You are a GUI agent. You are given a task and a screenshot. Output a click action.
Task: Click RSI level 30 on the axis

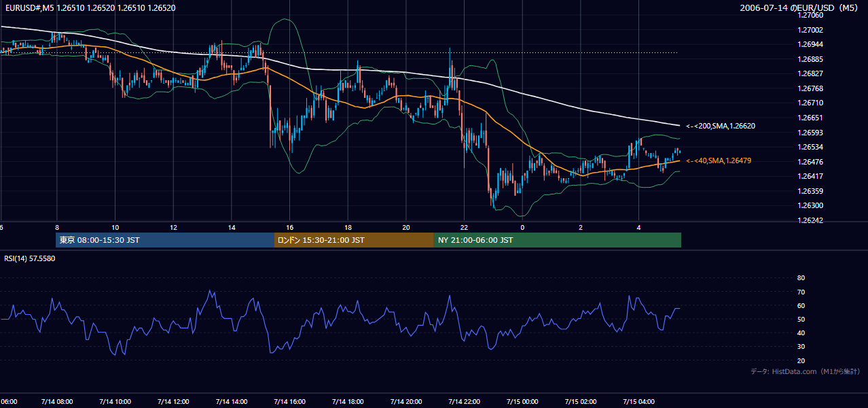(801, 347)
